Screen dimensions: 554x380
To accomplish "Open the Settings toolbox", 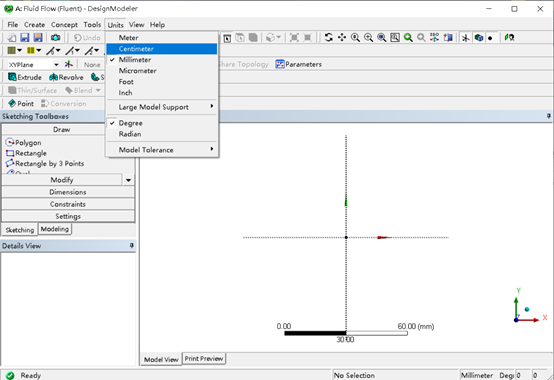I will click(x=68, y=216).
